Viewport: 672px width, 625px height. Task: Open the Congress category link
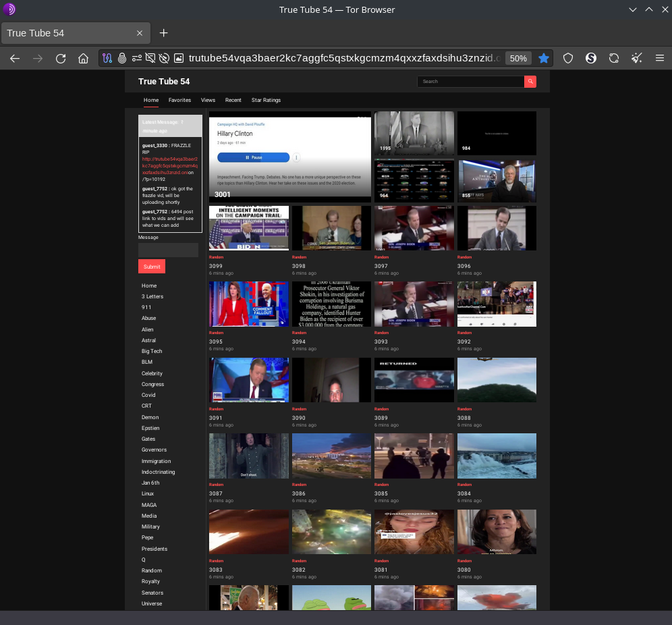click(152, 384)
